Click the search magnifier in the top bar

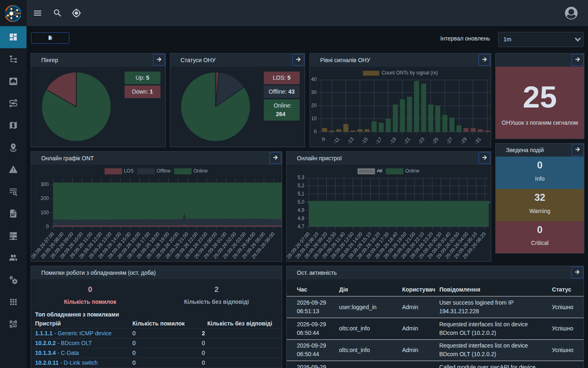pyautogui.click(x=58, y=13)
